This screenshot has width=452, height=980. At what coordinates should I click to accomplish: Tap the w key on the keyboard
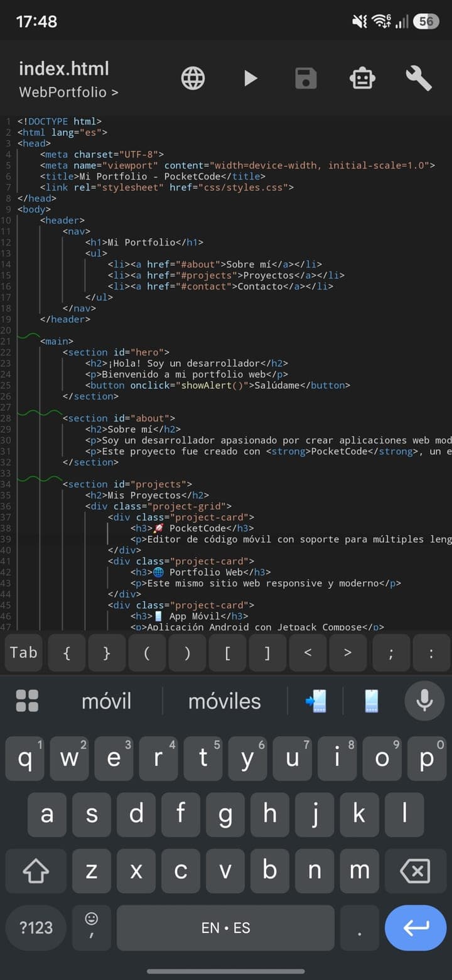click(x=70, y=758)
